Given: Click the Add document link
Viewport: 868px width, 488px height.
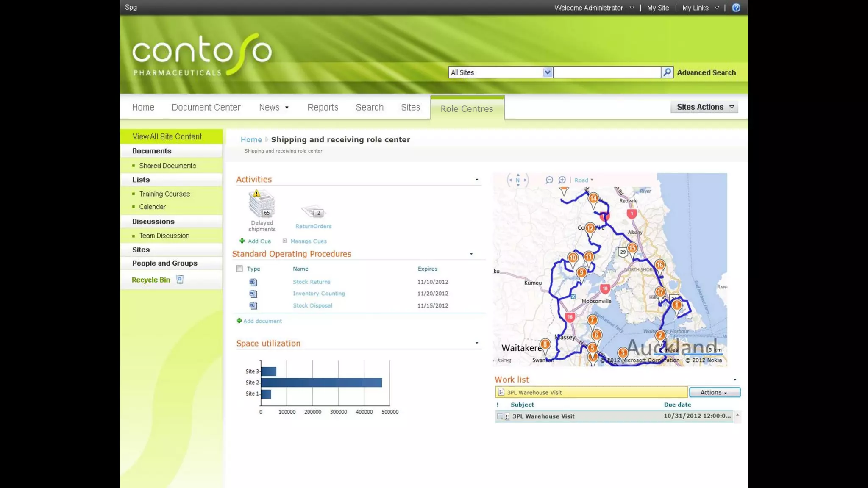Looking at the screenshot, I should pyautogui.click(x=262, y=321).
